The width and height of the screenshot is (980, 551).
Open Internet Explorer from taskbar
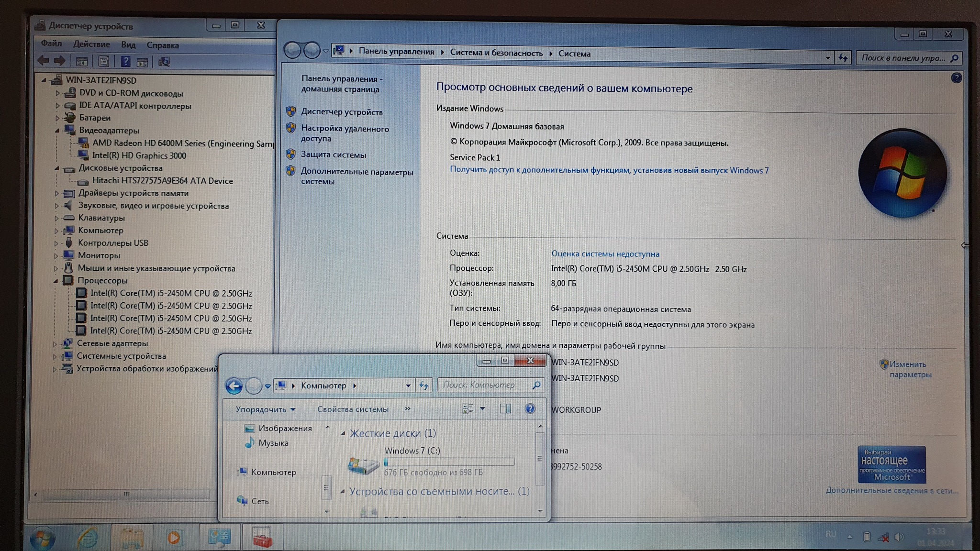point(88,538)
